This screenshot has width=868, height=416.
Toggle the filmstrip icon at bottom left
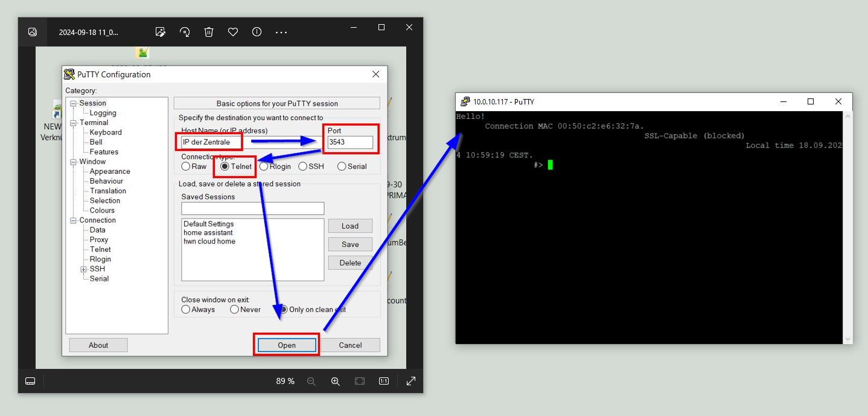coord(30,381)
